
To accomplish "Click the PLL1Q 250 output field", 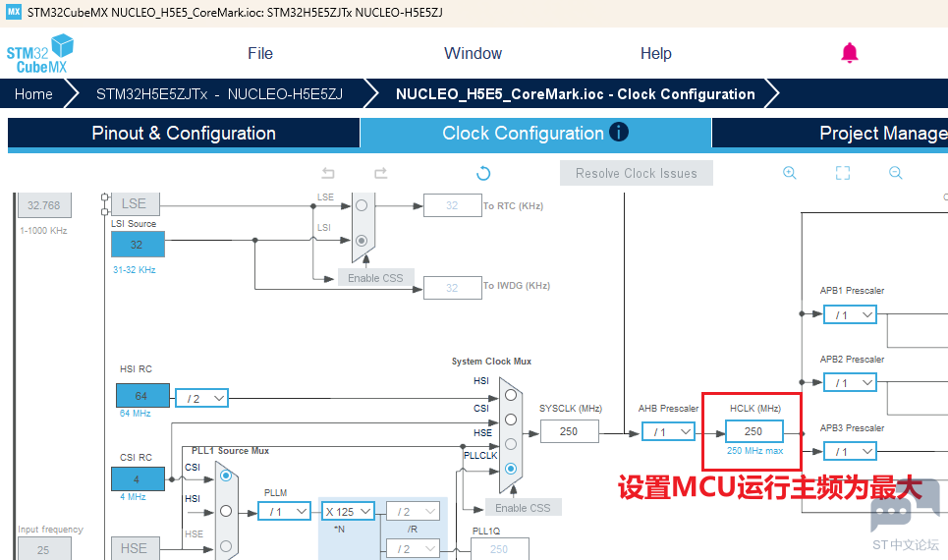I will pos(499,548).
